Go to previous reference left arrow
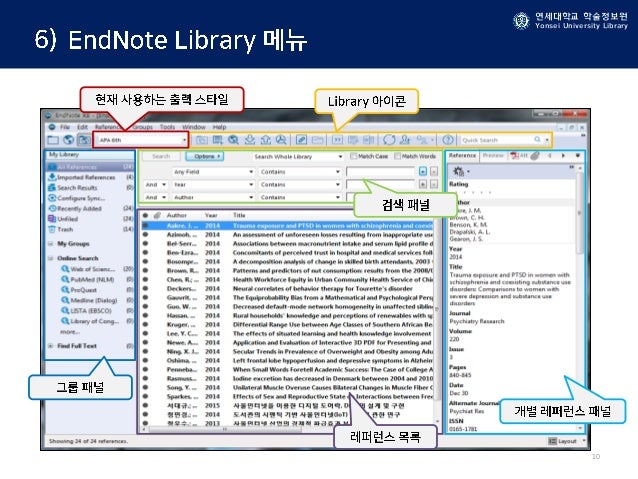 [x=550, y=155]
